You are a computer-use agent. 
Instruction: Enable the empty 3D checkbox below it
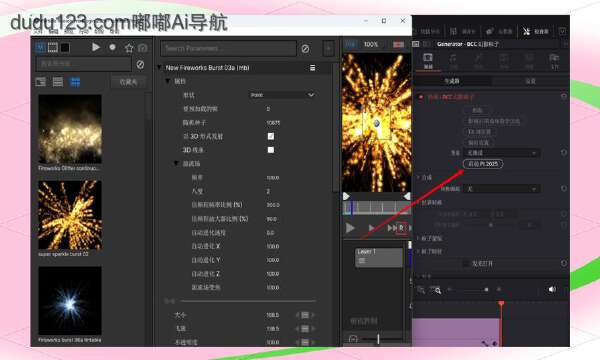pos(271,150)
